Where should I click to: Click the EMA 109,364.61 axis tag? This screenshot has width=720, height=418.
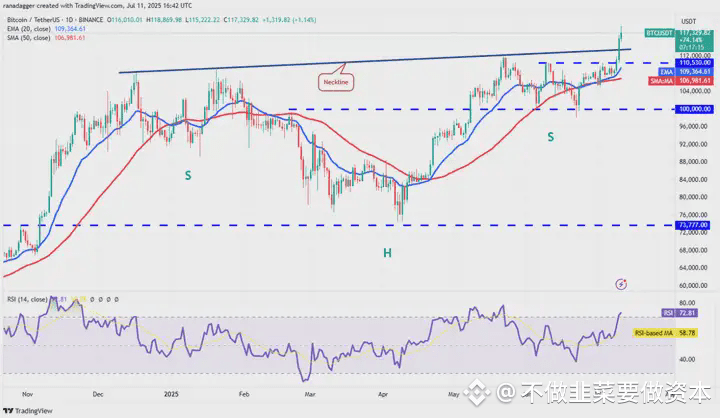click(x=686, y=72)
